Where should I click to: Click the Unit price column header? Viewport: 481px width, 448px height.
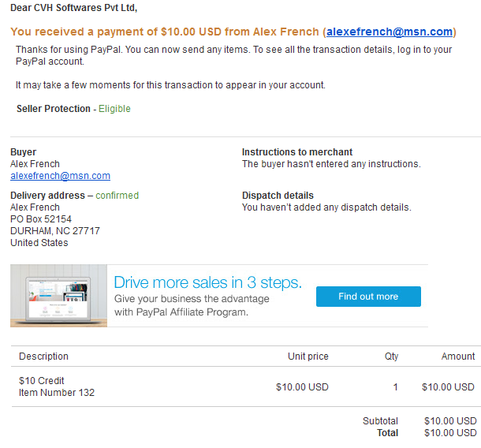(308, 357)
